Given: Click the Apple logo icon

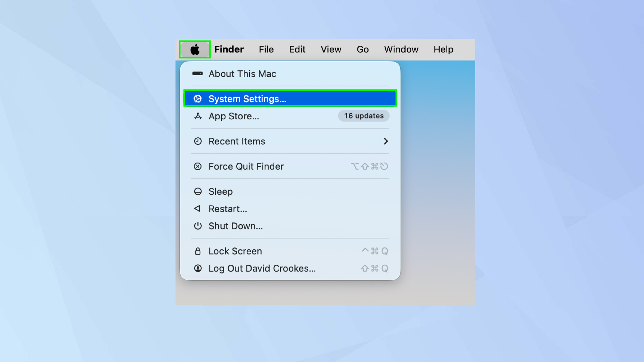Looking at the screenshot, I should pyautogui.click(x=194, y=49).
